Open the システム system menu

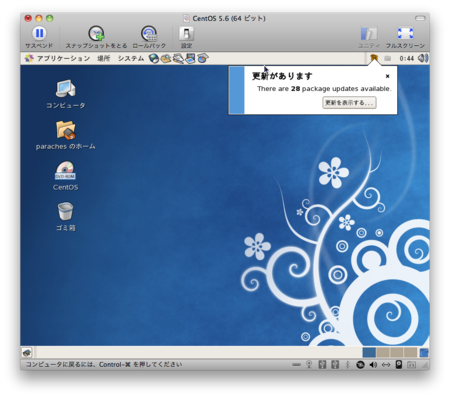coord(131,58)
